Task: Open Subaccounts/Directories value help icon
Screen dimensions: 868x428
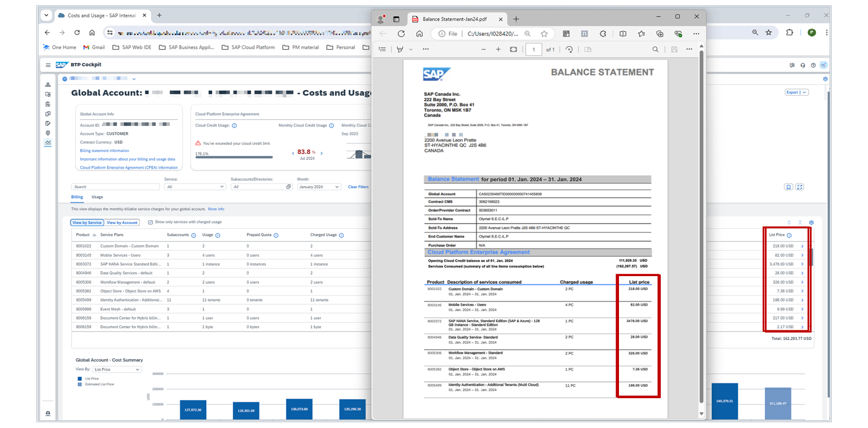Action: pos(289,187)
